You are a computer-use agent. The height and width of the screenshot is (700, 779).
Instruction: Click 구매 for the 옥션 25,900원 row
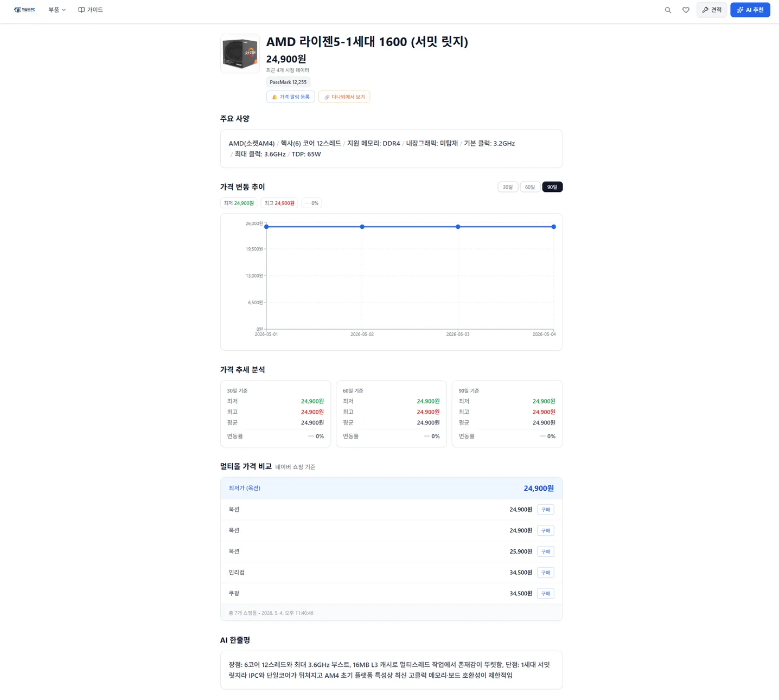pyautogui.click(x=546, y=551)
